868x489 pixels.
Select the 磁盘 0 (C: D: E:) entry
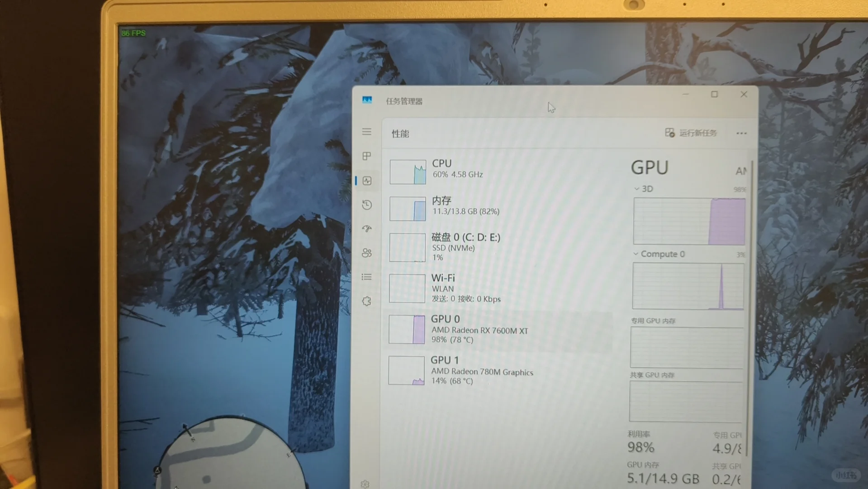coord(500,247)
